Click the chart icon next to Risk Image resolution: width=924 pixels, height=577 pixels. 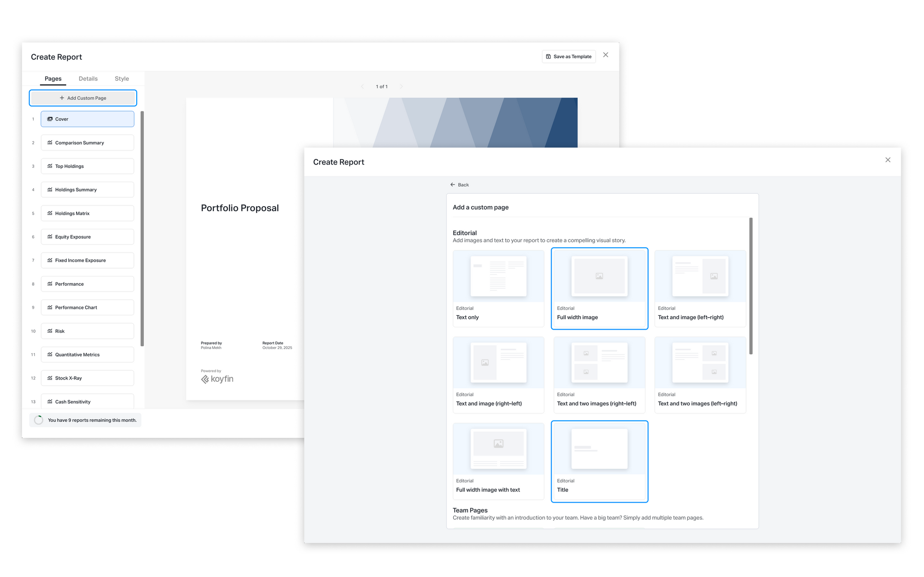[50, 331]
